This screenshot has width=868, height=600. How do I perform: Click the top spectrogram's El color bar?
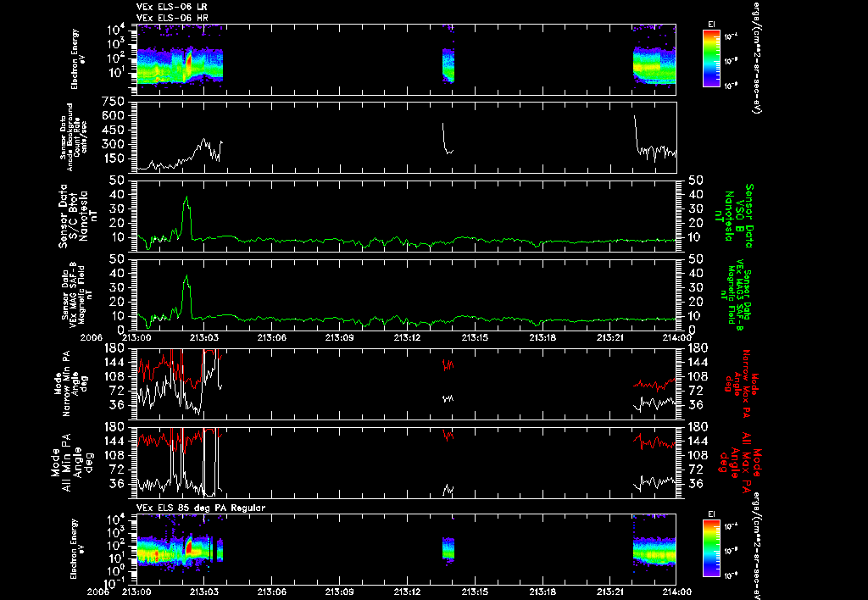click(711, 58)
